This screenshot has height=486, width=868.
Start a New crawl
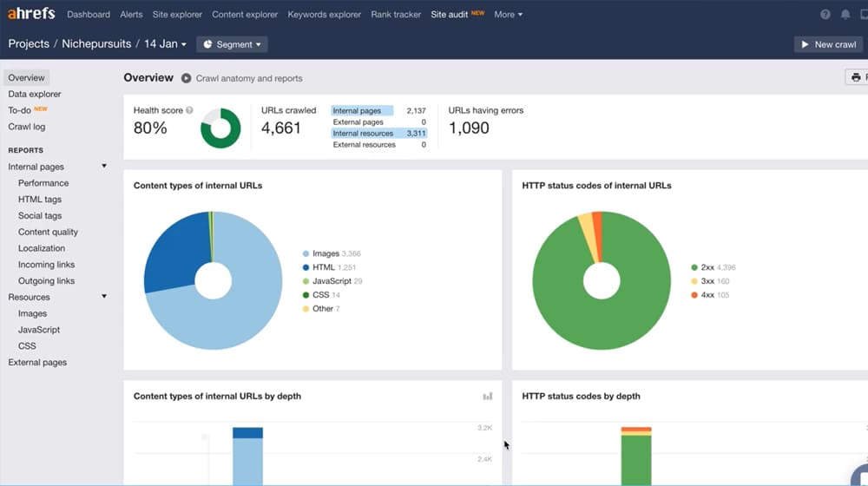point(828,44)
